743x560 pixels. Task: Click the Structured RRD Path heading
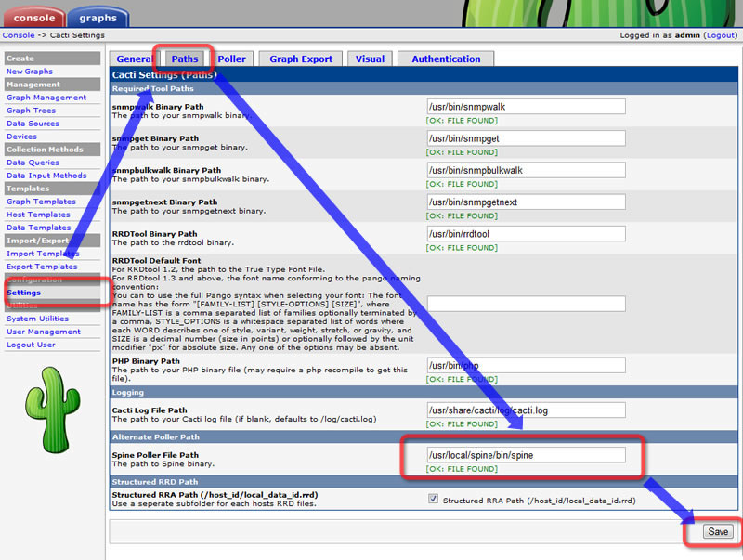pyautogui.click(x=155, y=482)
